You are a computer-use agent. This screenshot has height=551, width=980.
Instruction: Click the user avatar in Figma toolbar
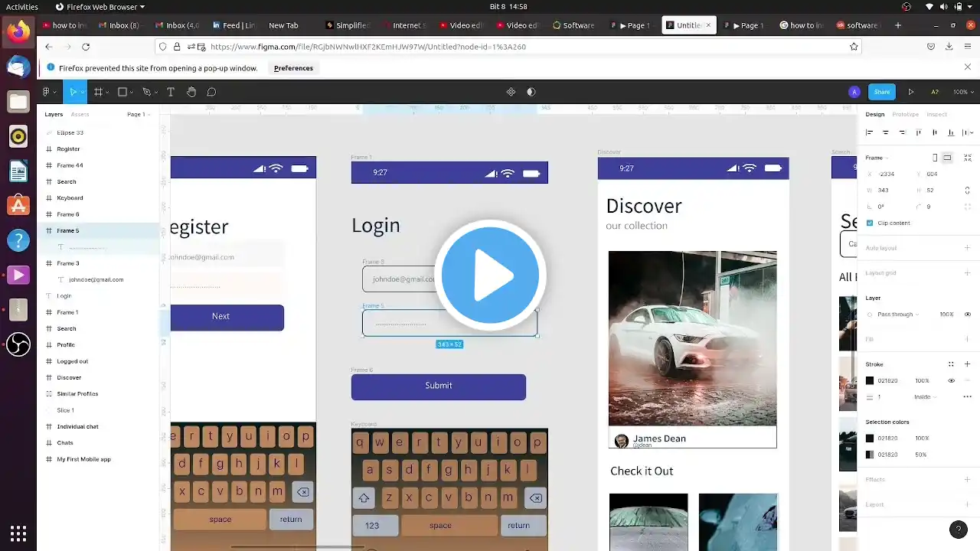pos(854,92)
